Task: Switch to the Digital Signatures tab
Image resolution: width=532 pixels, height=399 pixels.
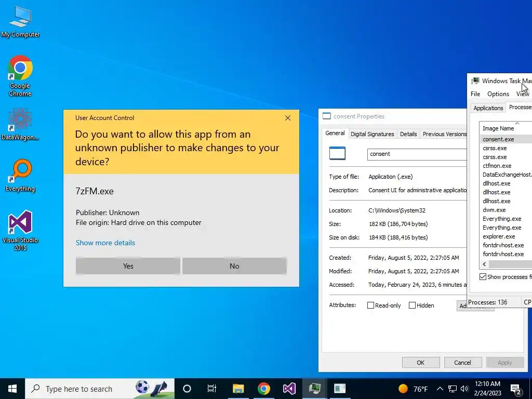Action: point(372,134)
